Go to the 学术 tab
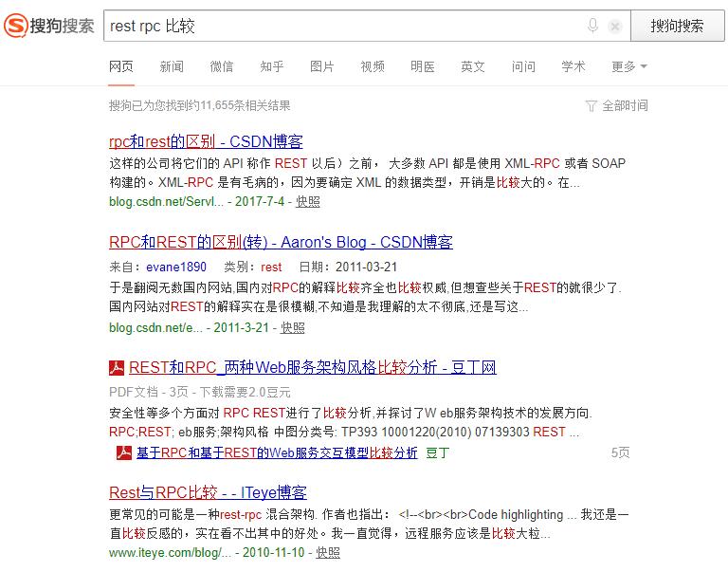Image resolution: width=728 pixels, height=572 pixels. pyautogui.click(x=573, y=67)
